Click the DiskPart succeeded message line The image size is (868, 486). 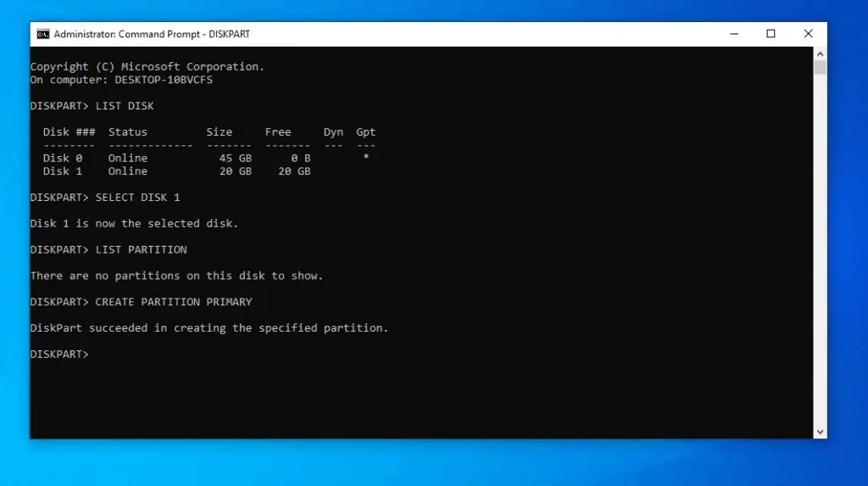[209, 328]
